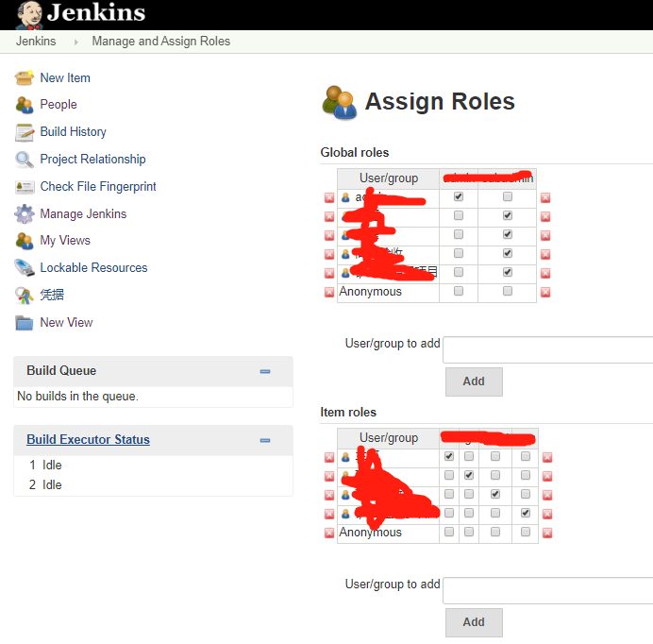Click the Item roles section heading
The image size is (653, 644).
pos(348,413)
